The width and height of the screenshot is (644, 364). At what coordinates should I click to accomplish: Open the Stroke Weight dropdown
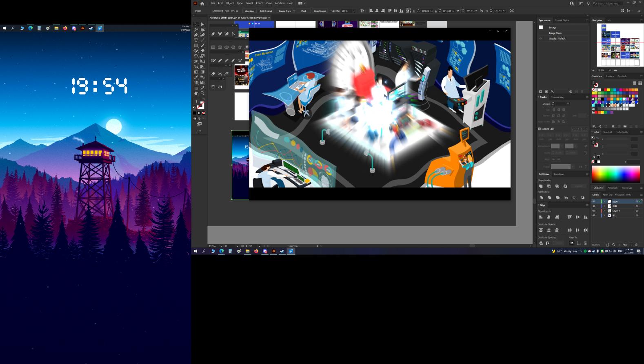click(x=568, y=104)
